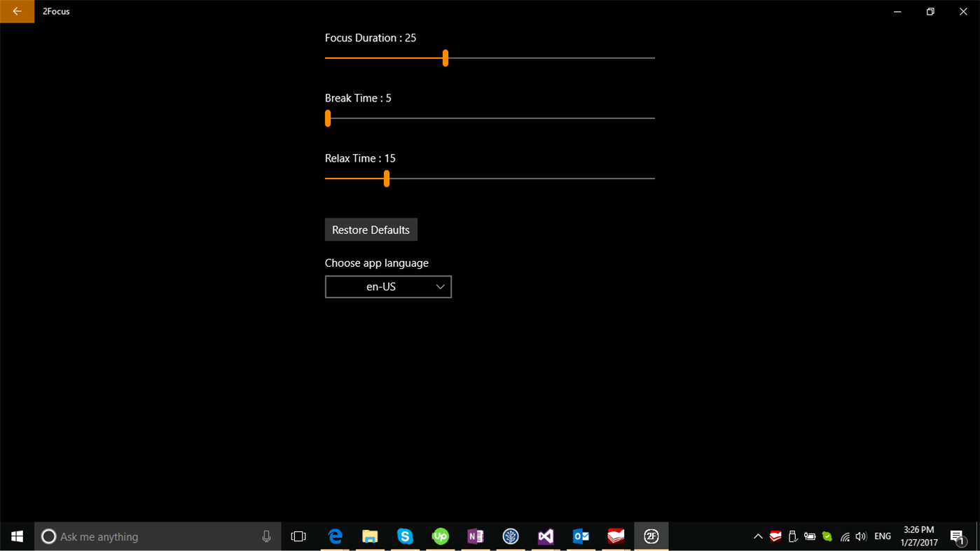The image size is (980, 551).
Task: Open the 2Focus app icon on taskbar
Action: click(x=651, y=536)
